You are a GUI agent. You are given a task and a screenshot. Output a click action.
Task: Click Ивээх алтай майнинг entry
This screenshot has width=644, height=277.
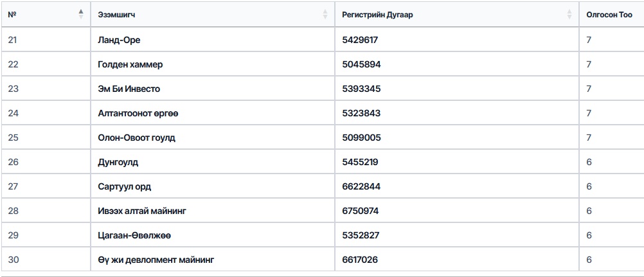(142, 211)
